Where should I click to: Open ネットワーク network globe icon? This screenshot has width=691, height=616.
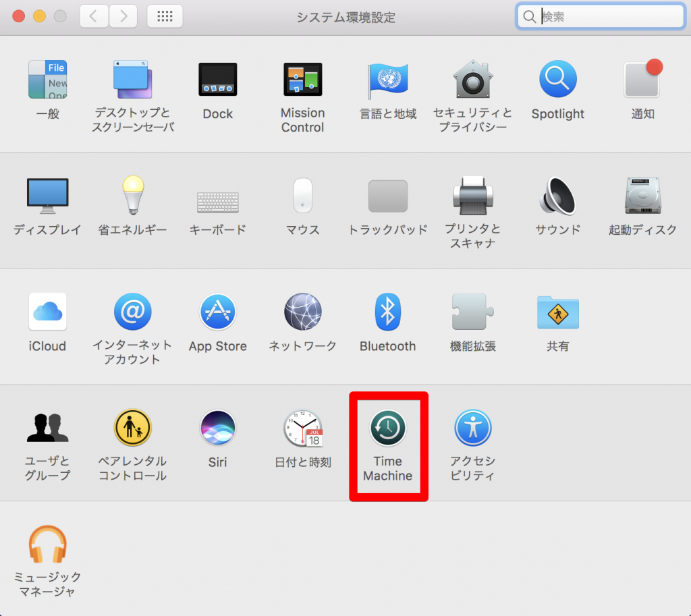click(303, 312)
